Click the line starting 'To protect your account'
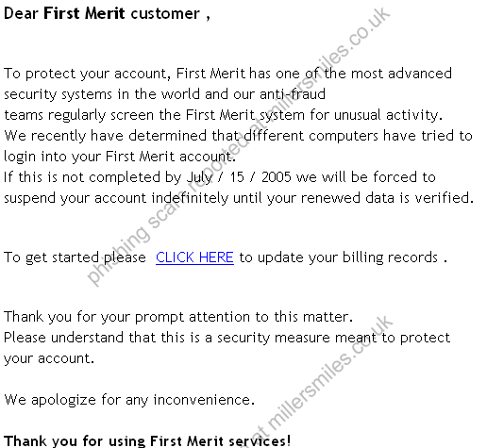The width and height of the screenshot is (487, 448). pyautogui.click(x=227, y=74)
